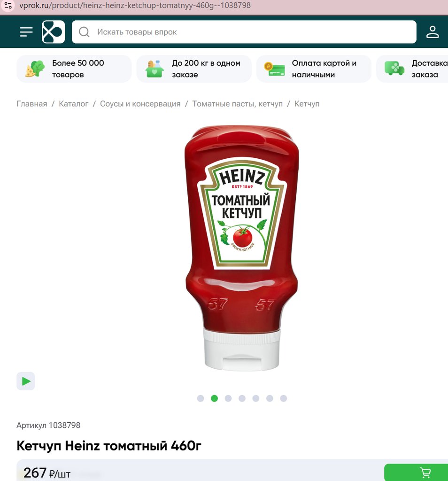Click the search magnifier icon

click(x=84, y=32)
